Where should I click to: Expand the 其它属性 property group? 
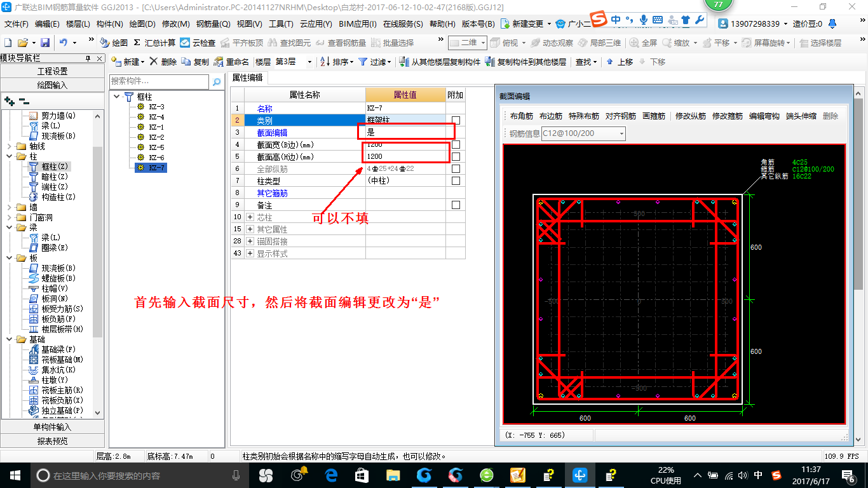250,229
